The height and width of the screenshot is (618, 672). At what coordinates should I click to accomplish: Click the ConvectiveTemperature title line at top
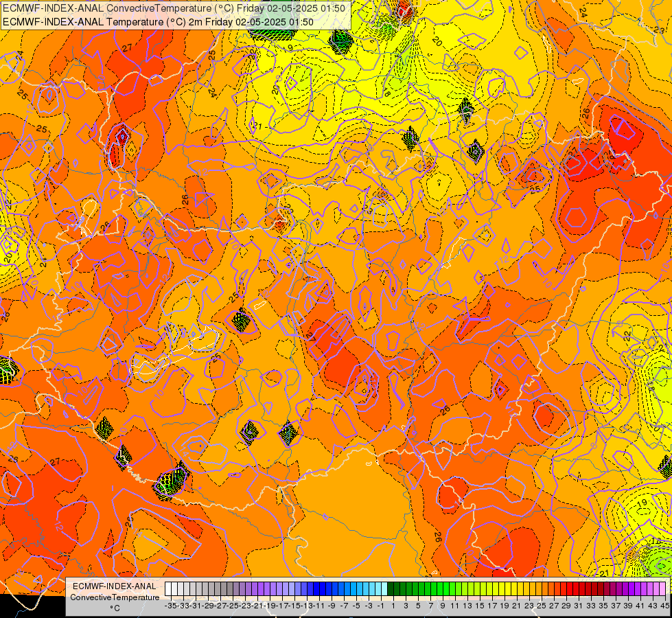[x=174, y=8]
